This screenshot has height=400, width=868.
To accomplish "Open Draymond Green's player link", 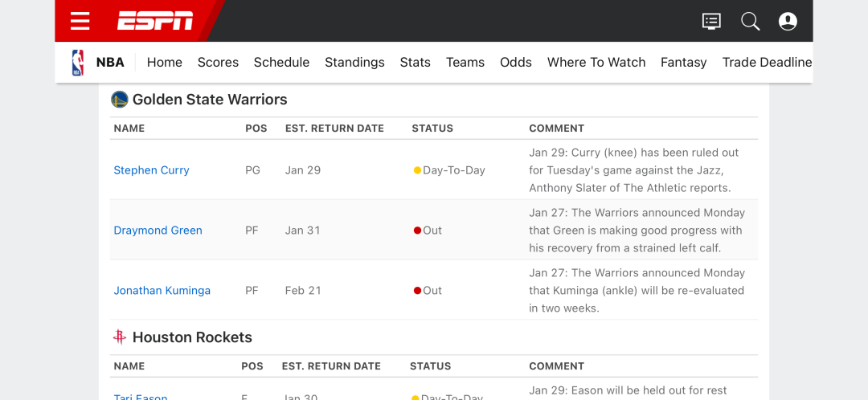I will tap(158, 231).
